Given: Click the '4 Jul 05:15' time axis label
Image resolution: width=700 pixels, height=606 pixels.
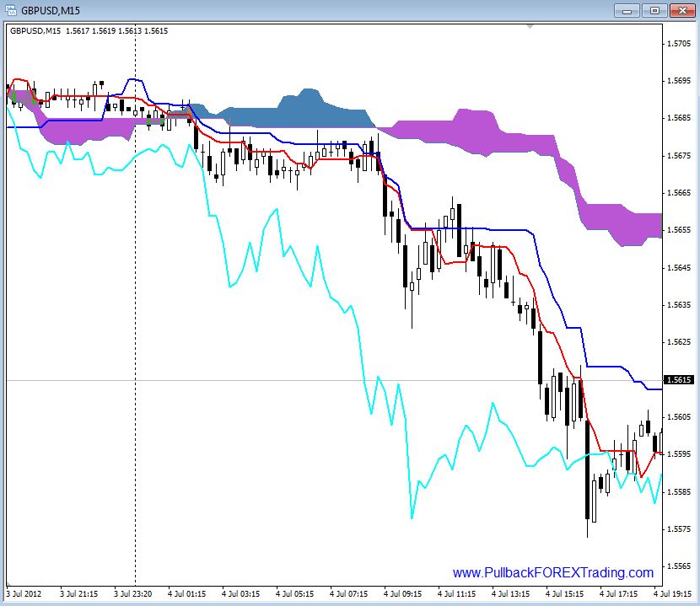Looking at the screenshot, I should 294,594.
